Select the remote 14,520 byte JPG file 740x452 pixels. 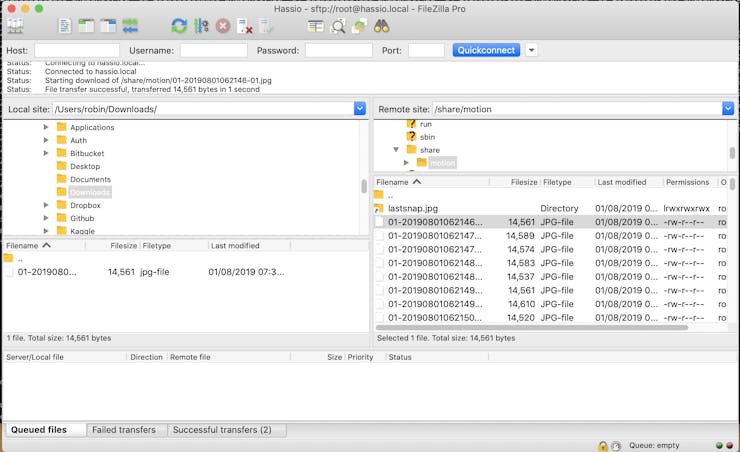[551, 318]
